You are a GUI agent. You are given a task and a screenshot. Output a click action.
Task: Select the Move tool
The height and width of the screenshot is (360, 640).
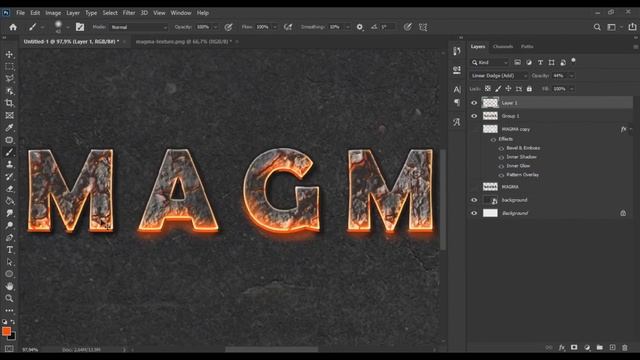coord(9,54)
